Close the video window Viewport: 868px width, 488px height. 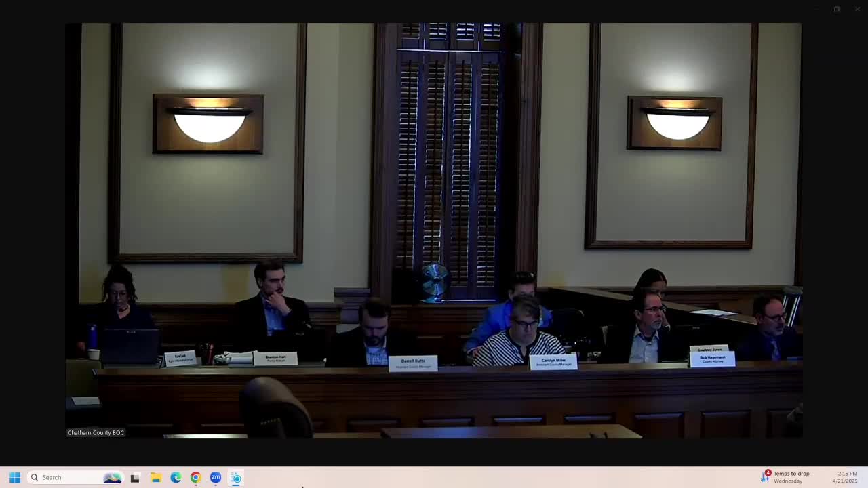point(856,9)
